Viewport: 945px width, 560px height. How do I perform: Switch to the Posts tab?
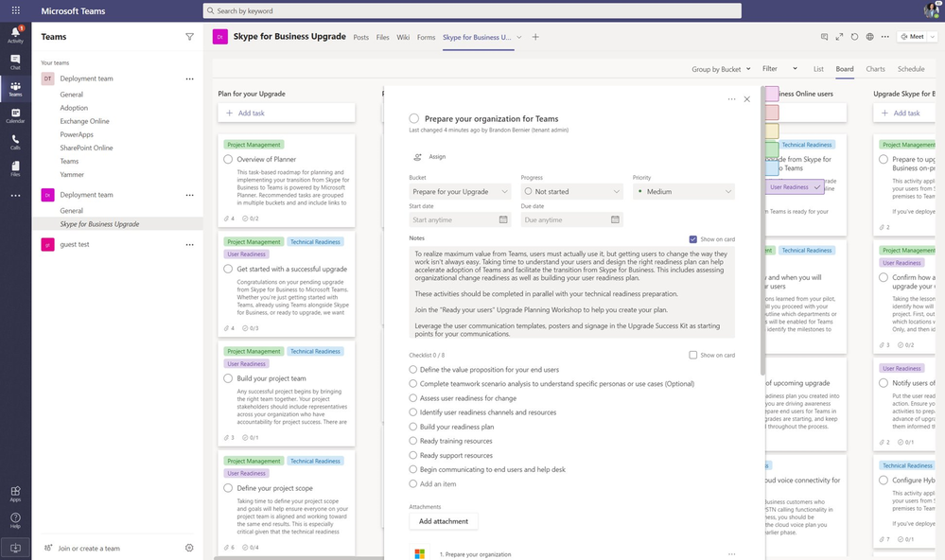pyautogui.click(x=361, y=38)
